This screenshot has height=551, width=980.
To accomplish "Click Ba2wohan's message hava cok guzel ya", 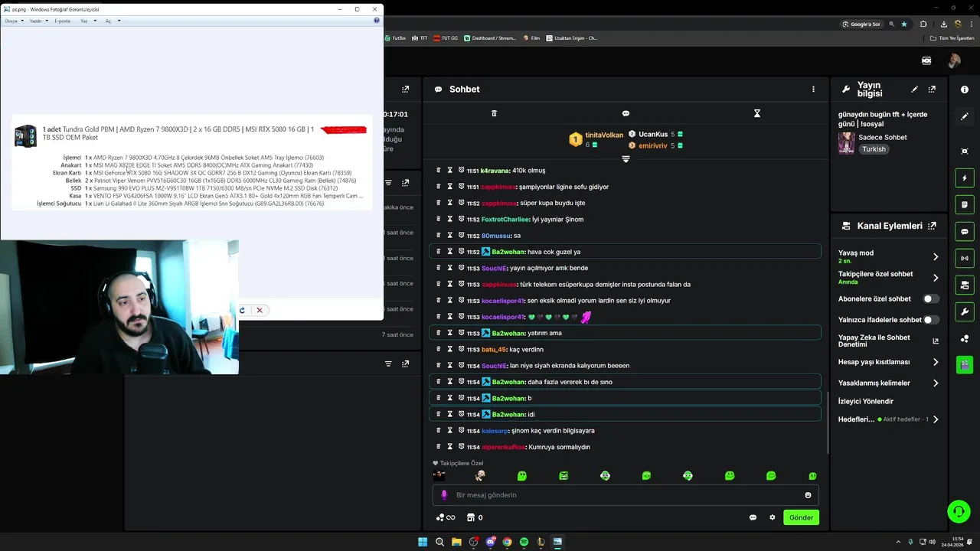I will tap(626, 252).
